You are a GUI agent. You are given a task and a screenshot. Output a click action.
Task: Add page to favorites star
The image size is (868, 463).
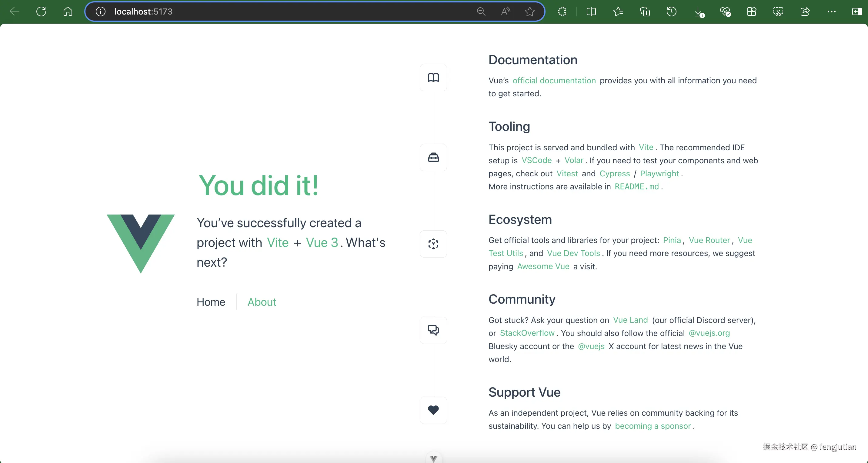[x=529, y=12]
